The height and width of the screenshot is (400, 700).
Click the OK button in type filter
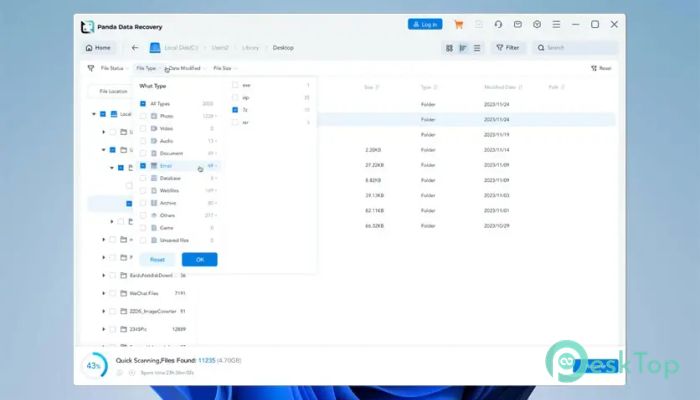[x=200, y=259]
